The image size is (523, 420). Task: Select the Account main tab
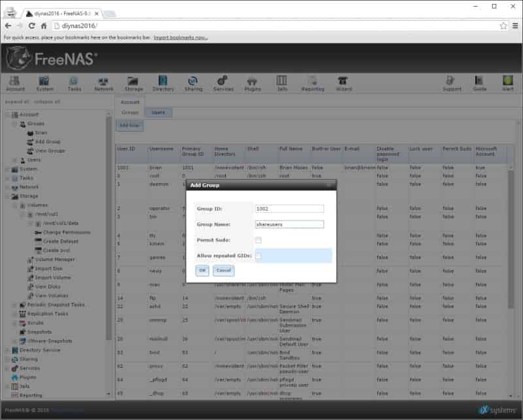click(x=130, y=102)
